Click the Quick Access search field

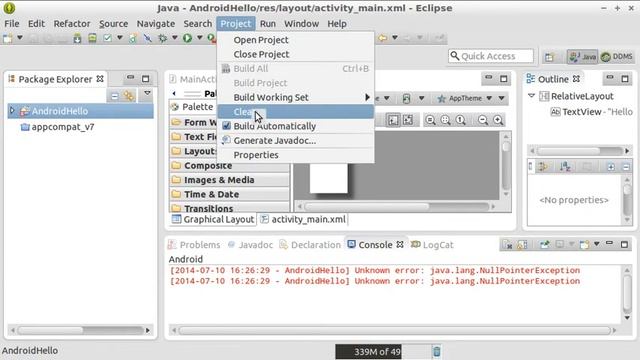(x=491, y=56)
